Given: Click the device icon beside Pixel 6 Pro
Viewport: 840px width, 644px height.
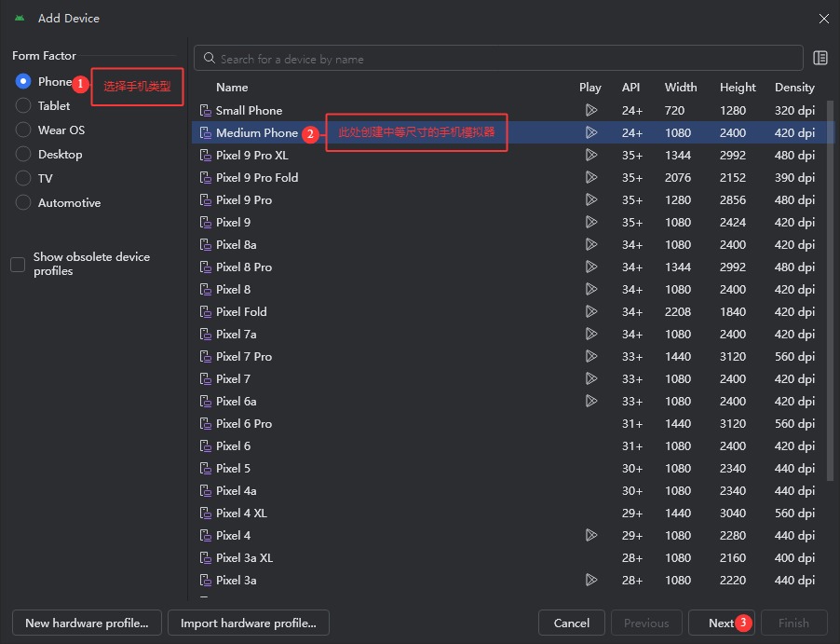Looking at the screenshot, I should coord(205,424).
